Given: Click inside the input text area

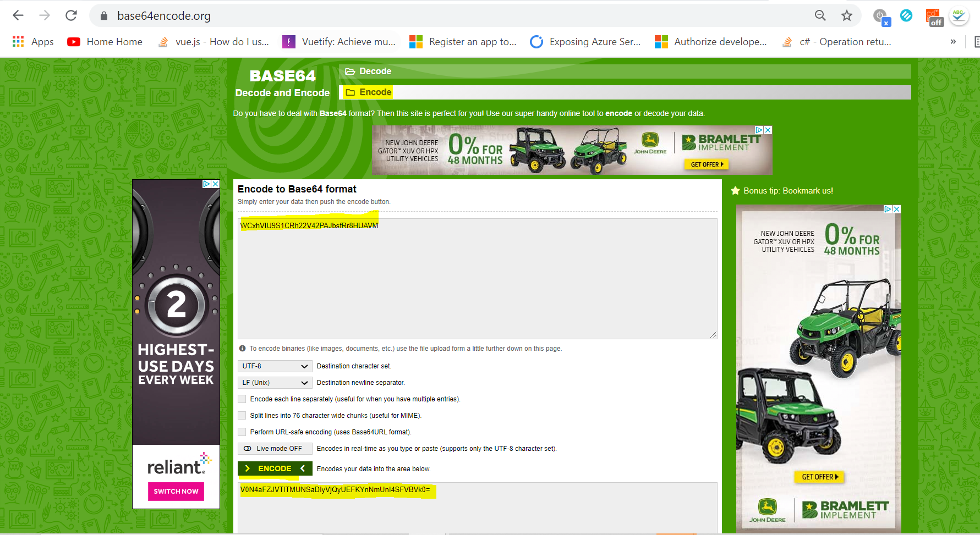Looking at the screenshot, I should (477, 280).
